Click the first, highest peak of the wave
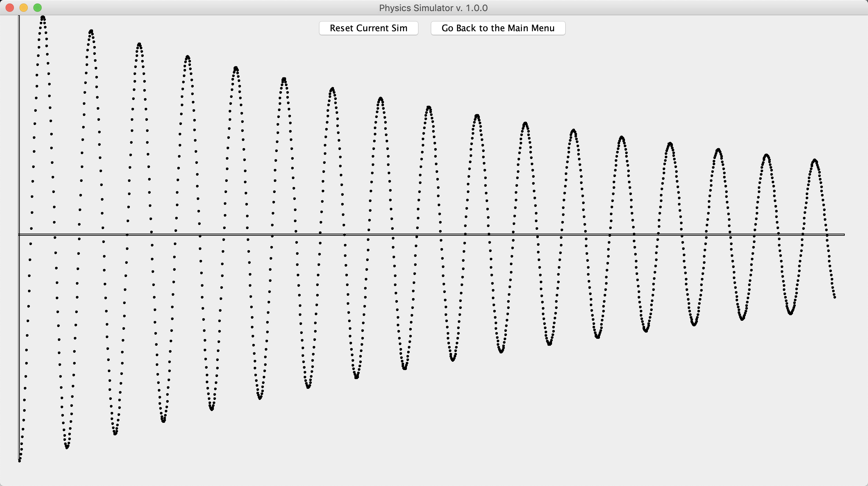This screenshot has width=868, height=486. click(43, 17)
